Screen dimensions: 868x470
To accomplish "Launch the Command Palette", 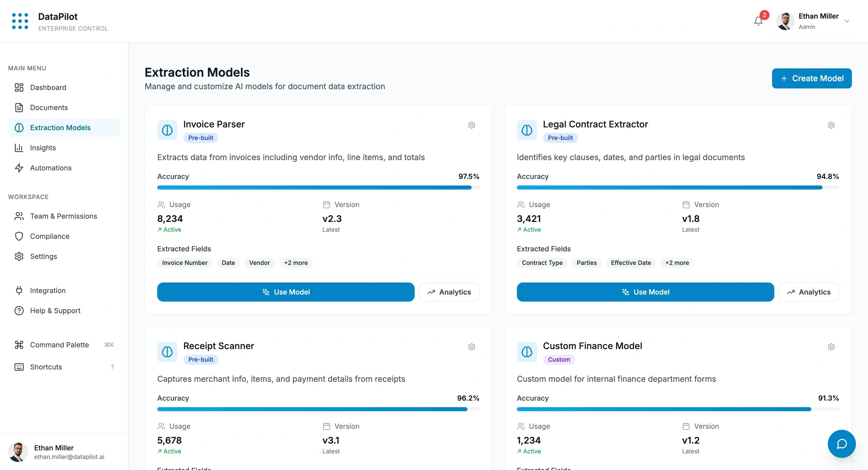I will 59,345.
